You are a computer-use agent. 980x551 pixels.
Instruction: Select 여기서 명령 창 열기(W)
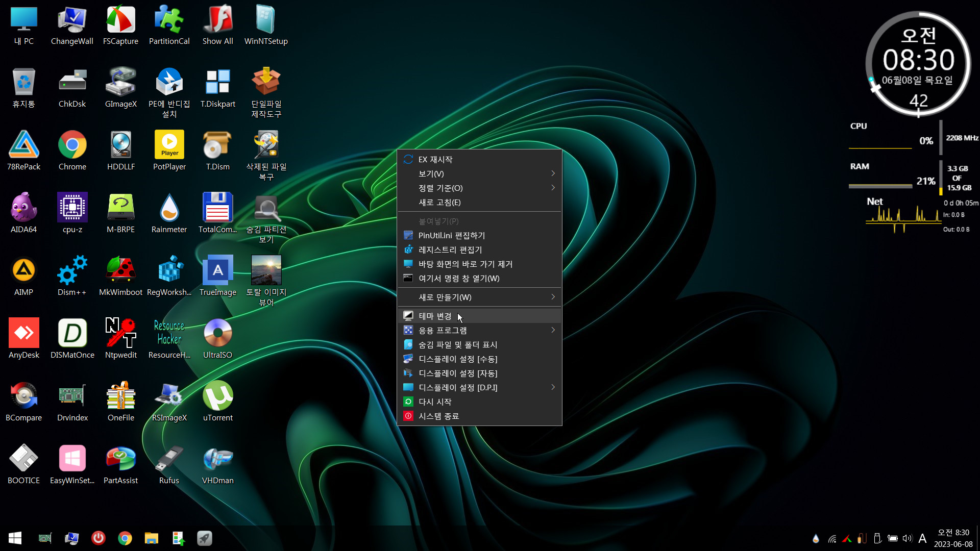click(479, 279)
